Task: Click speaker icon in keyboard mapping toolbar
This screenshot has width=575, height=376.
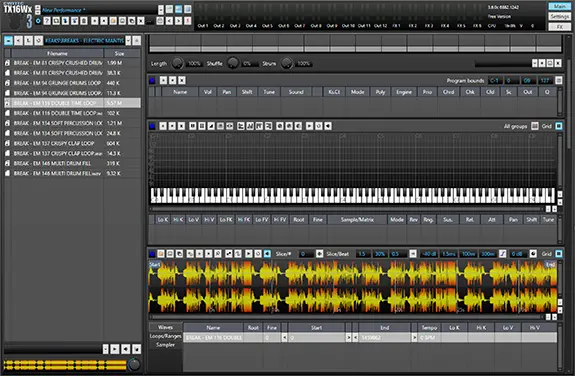Action: click(328, 126)
